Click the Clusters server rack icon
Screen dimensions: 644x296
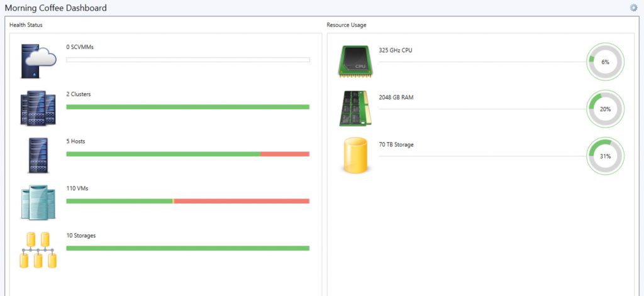(x=38, y=108)
